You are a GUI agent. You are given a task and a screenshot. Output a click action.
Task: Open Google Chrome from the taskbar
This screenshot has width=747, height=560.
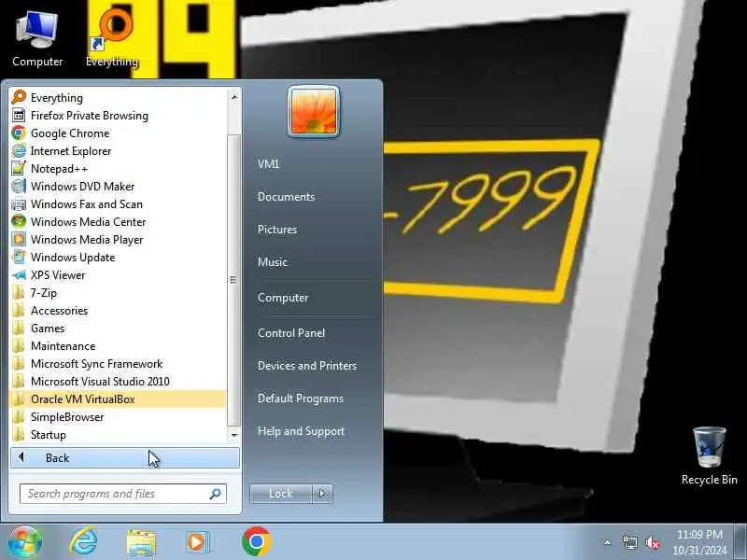pos(256,542)
